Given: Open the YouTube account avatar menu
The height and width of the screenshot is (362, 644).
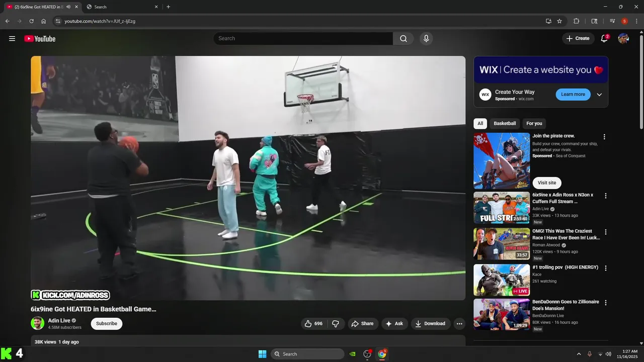Looking at the screenshot, I should [x=623, y=39].
